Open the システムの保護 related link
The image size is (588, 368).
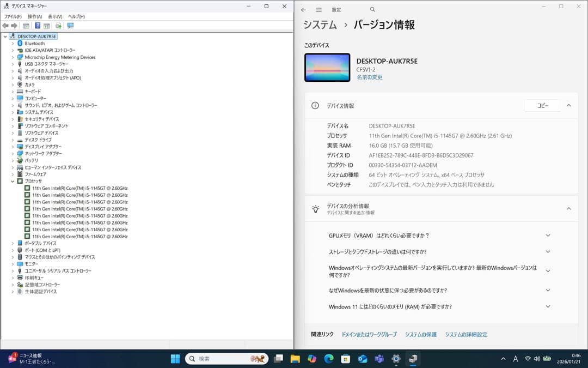pyautogui.click(x=422, y=334)
